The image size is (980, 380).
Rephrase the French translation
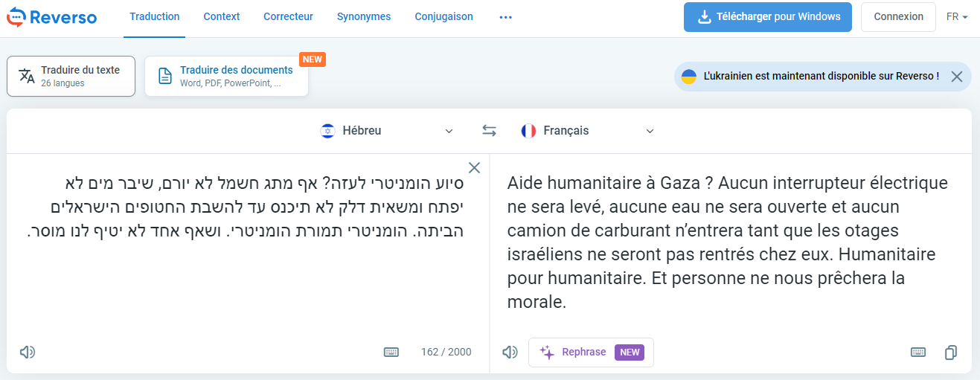(x=591, y=352)
